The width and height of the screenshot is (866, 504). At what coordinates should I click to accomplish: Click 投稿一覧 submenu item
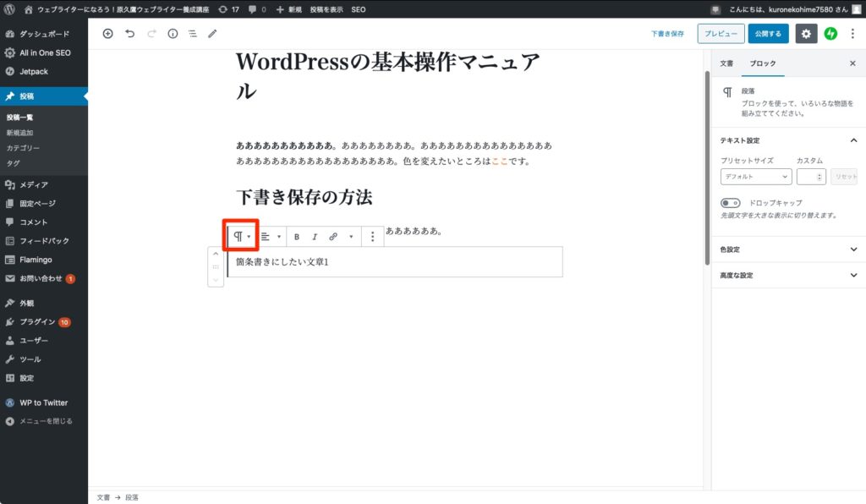pos(20,118)
